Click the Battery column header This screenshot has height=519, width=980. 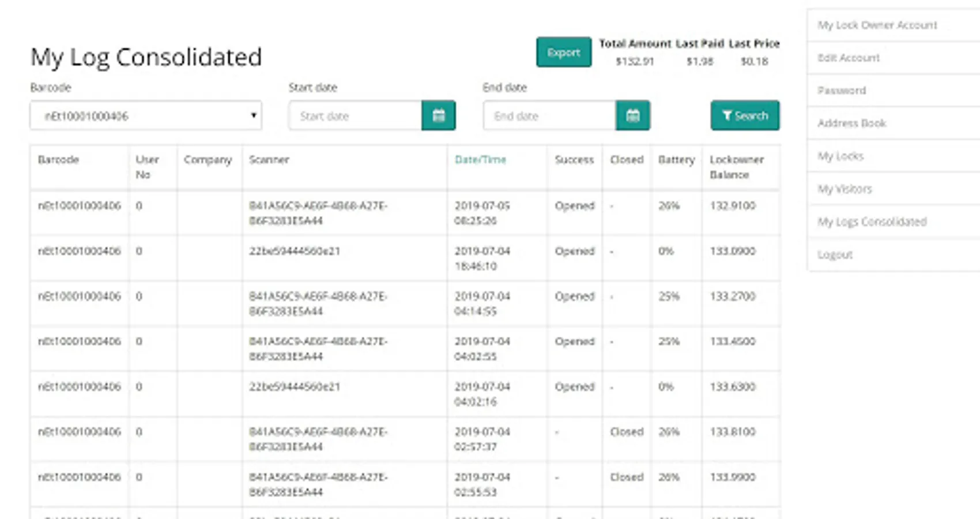pos(676,160)
